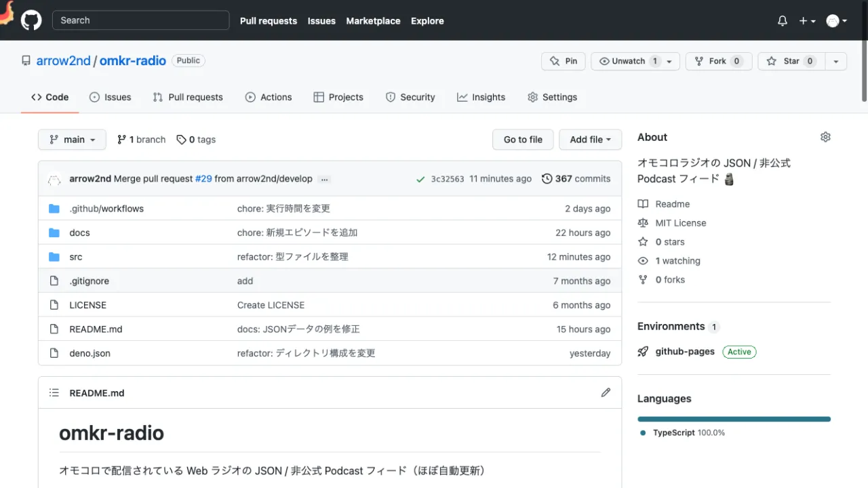Open the main branch selector dropdown

pyautogui.click(x=72, y=140)
